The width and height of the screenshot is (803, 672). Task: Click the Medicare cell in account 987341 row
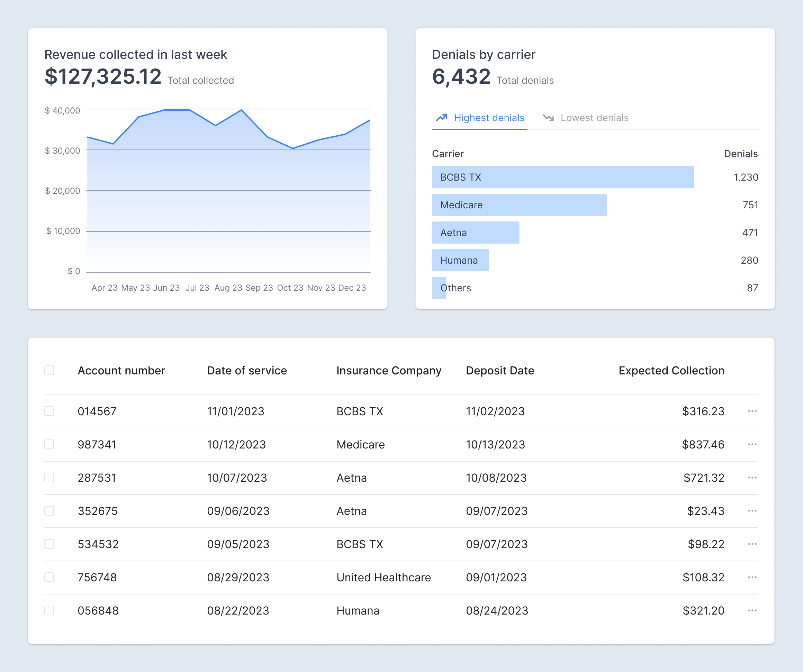(361, 445)
